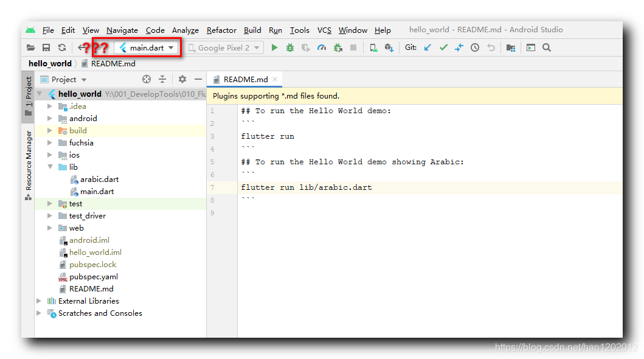Toggle the 1: Project side tab

point(28,97)
